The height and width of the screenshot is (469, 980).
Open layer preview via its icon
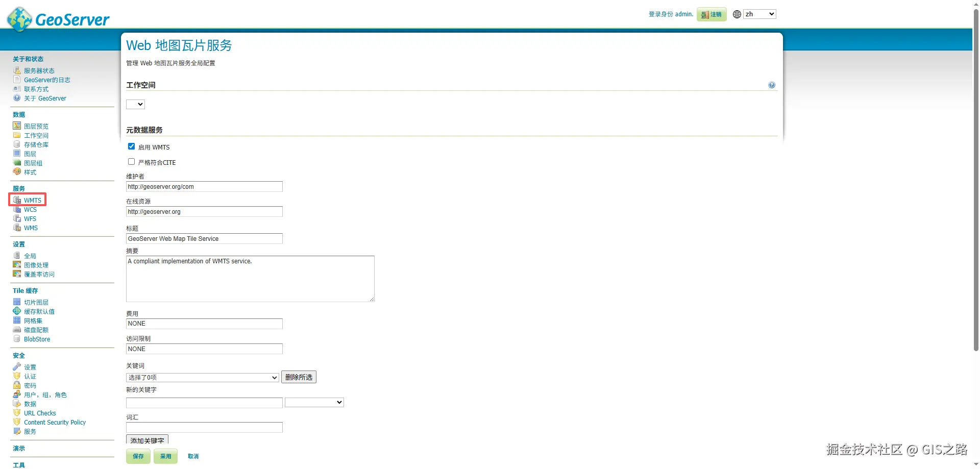(17, 126)
